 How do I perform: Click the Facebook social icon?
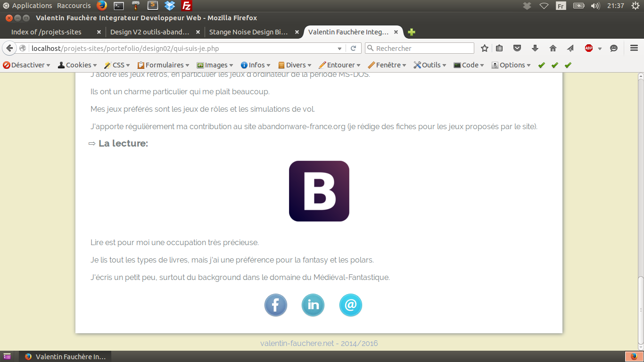276,305
